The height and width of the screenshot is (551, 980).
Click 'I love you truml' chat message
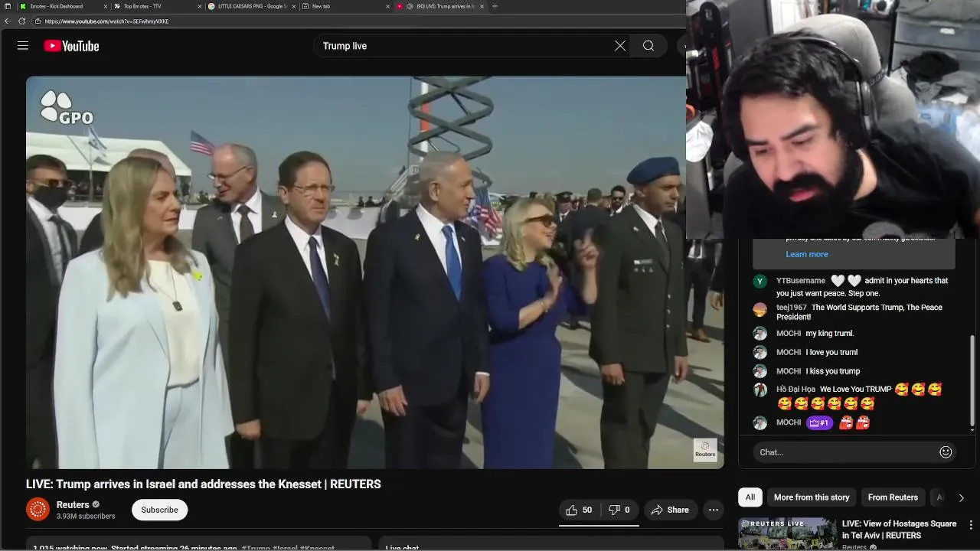(831, 352)
